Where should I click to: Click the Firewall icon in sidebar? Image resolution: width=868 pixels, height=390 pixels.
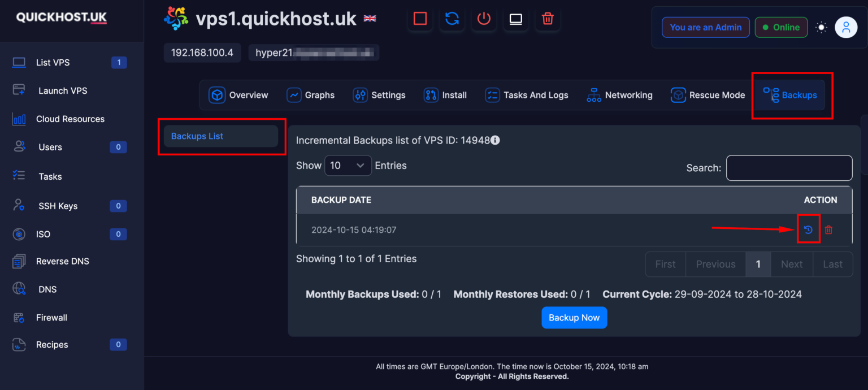coord(19,318)
